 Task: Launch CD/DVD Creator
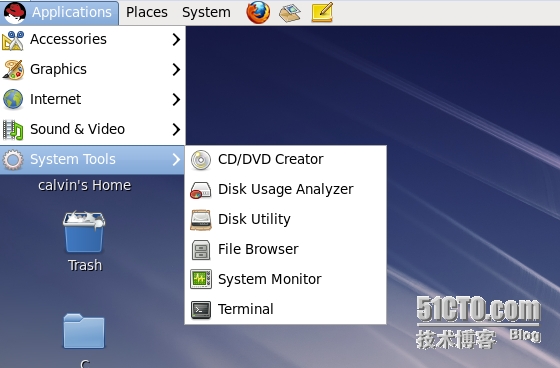(x=285, y=160)
